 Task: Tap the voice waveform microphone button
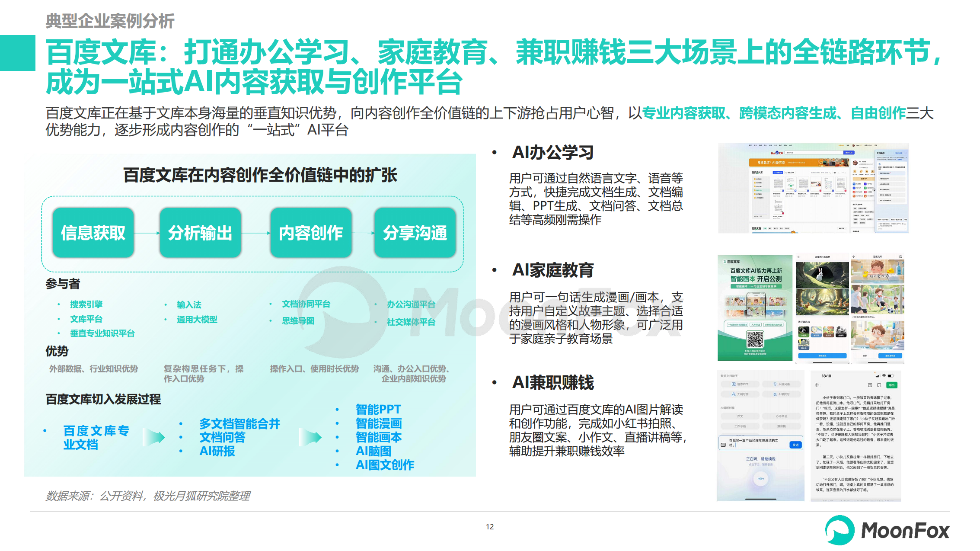pos(760,479)
